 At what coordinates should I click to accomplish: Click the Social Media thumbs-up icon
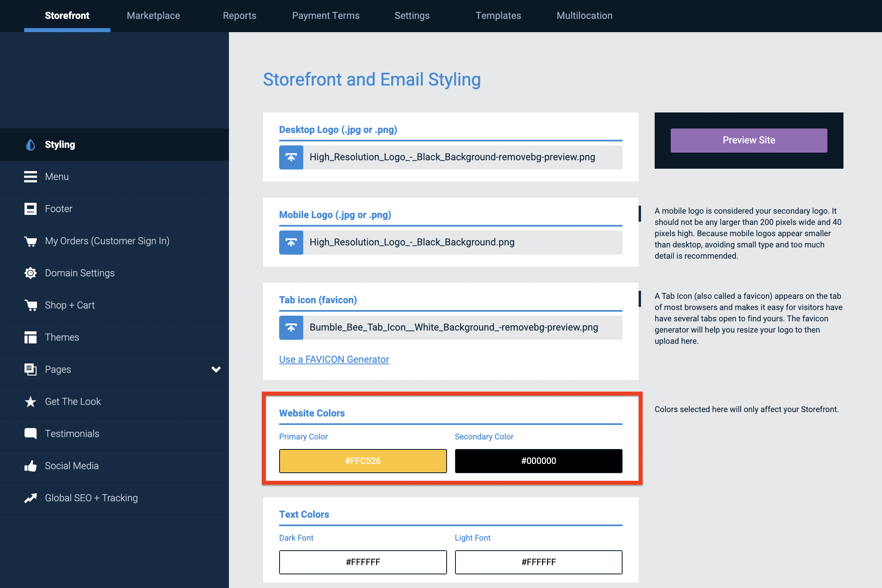point(31,465)
